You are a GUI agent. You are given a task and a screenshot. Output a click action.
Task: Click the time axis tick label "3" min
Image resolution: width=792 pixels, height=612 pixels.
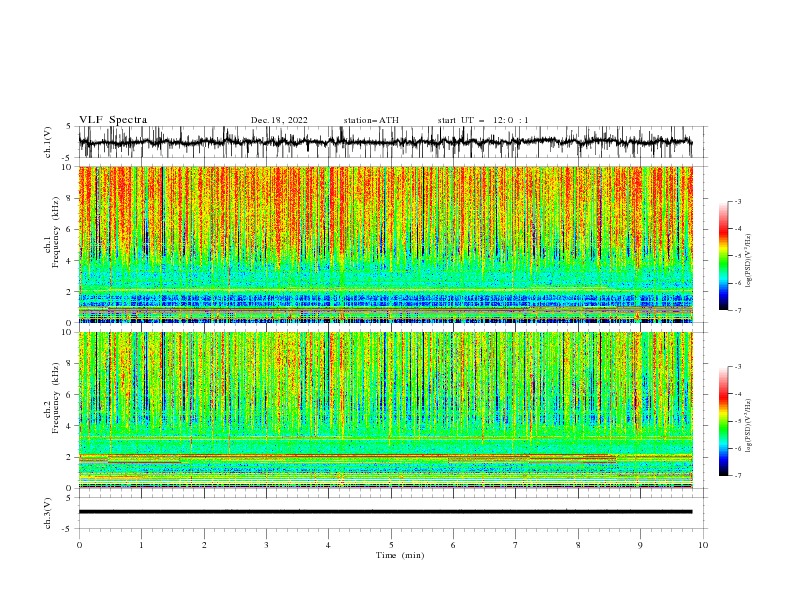tap(266, 545)
